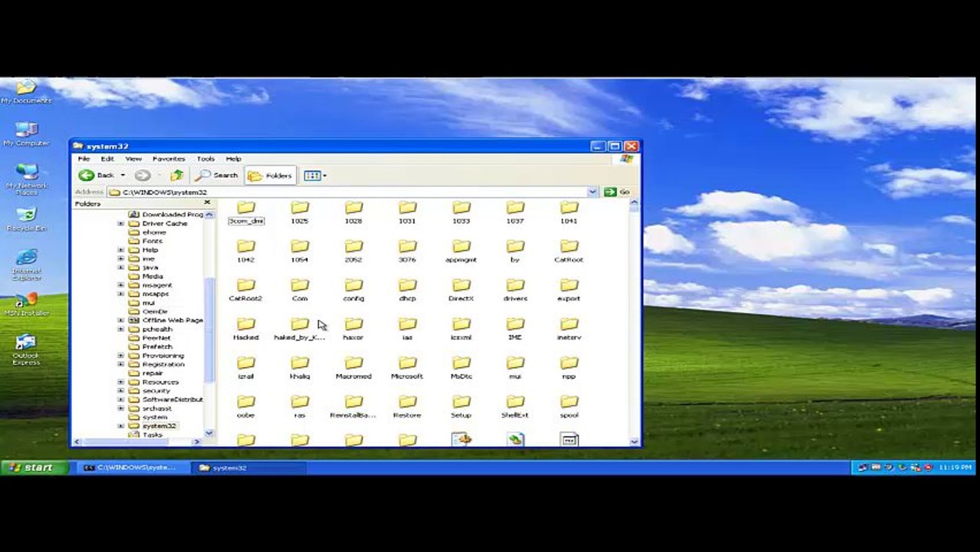The height and width of the screenshot is (552, 980).
Task: Click the folder tree vertical scrollbar thumb
Action: [x=209, y=330]
